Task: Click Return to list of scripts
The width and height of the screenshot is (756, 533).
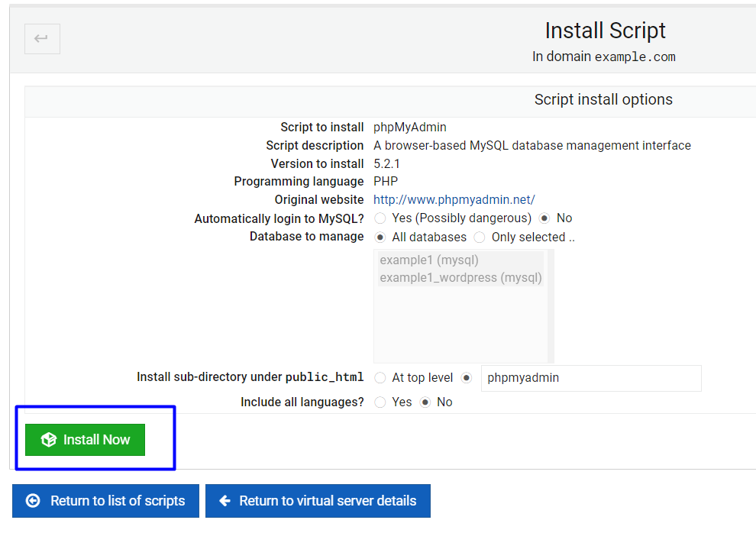Action: [105, 501]
